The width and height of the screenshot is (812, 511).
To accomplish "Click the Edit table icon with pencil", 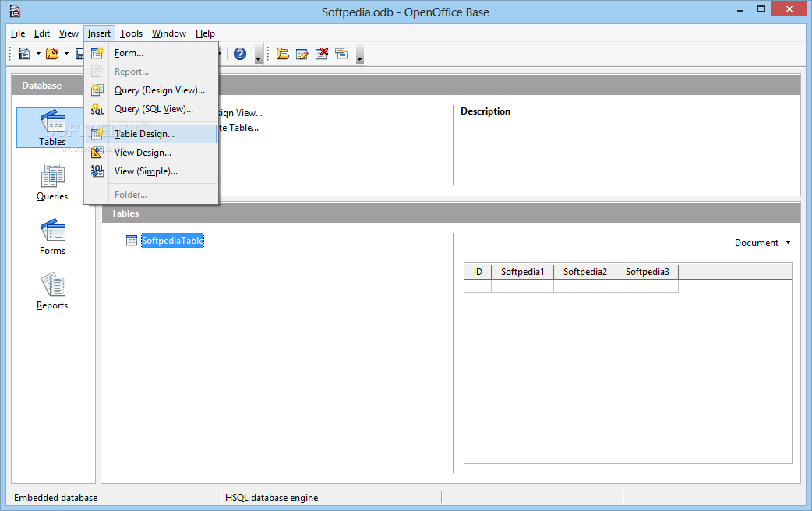I will pos(302,53).
